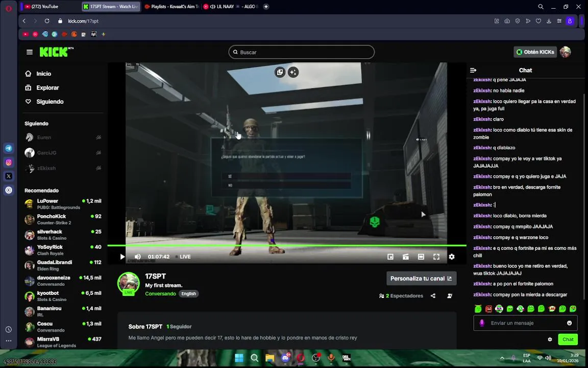Click the 17SPT channel avatar

pyautogui.click(x=128, y=283)
